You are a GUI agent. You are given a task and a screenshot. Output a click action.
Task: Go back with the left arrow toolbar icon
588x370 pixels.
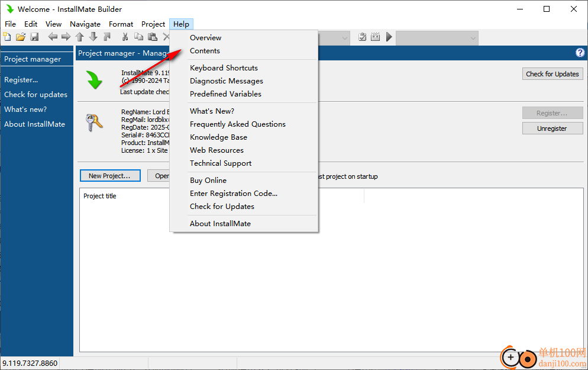pos(53,37)
